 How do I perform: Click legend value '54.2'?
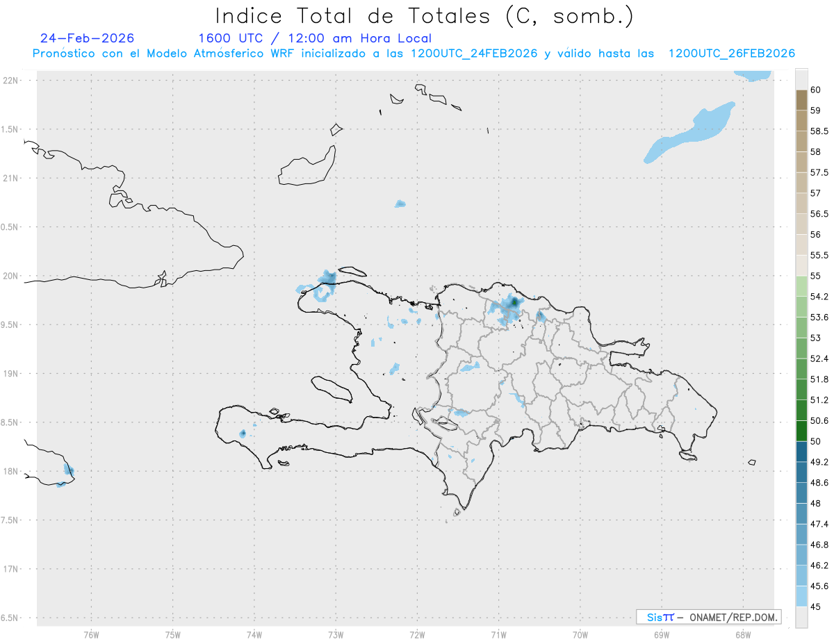819,297
